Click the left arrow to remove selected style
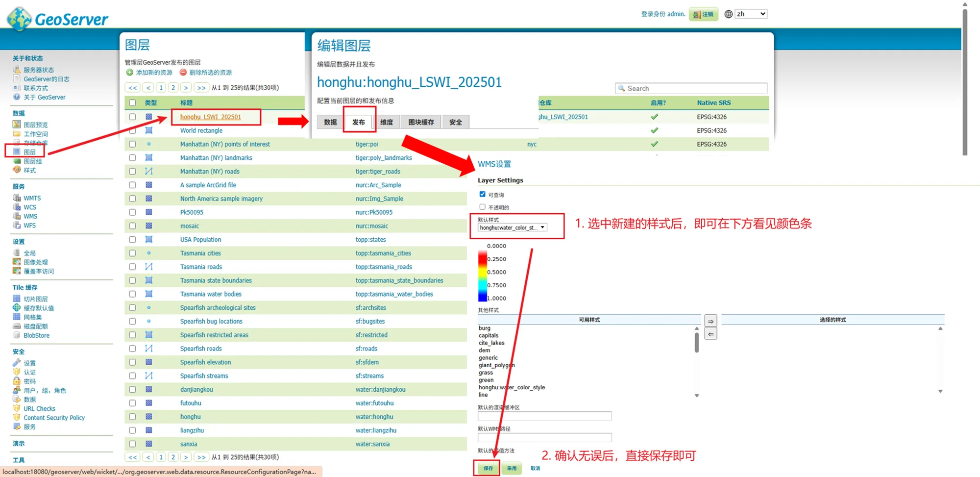 [710, 334]
